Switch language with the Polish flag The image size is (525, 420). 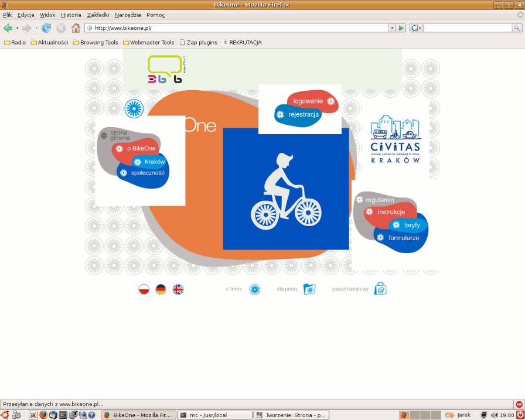pyautogui.click(x=144, y=289)
